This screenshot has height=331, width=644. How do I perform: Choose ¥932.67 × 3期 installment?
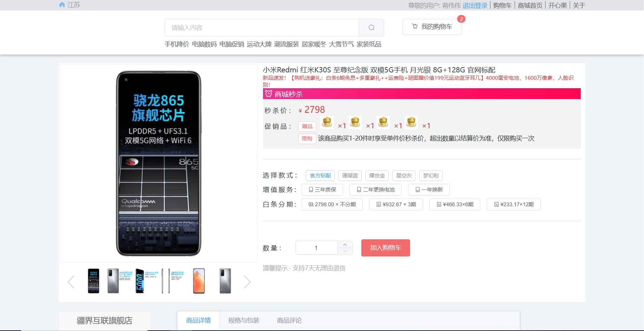396,205
